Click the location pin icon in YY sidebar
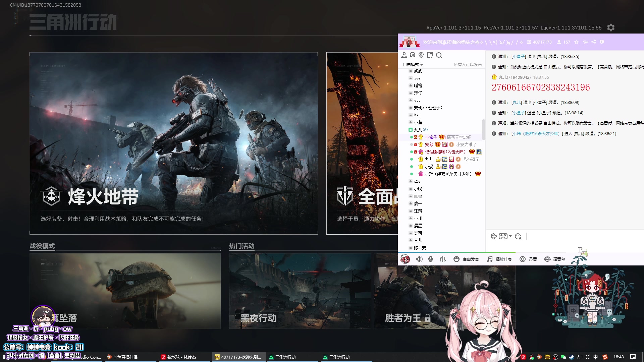This screenshot has height=362, width=644. [x=421, y=55]
